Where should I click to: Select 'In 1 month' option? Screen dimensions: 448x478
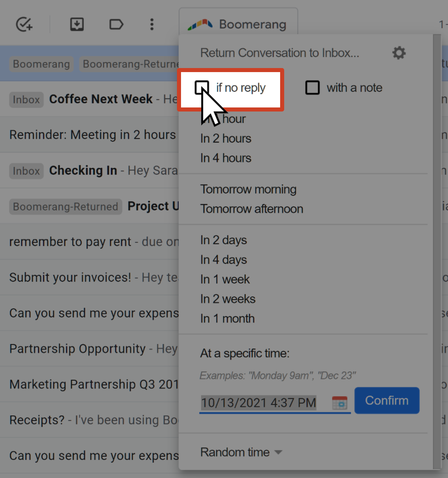227,318
